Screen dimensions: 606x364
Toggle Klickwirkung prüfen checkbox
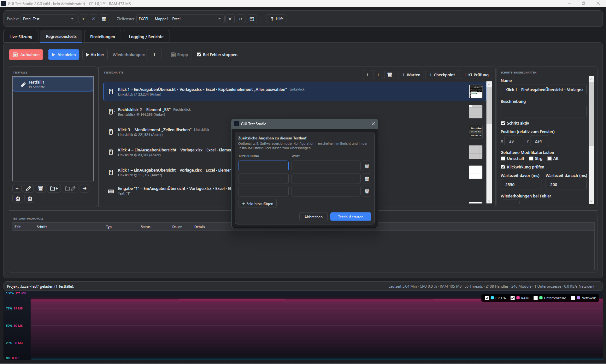[503, 167]
